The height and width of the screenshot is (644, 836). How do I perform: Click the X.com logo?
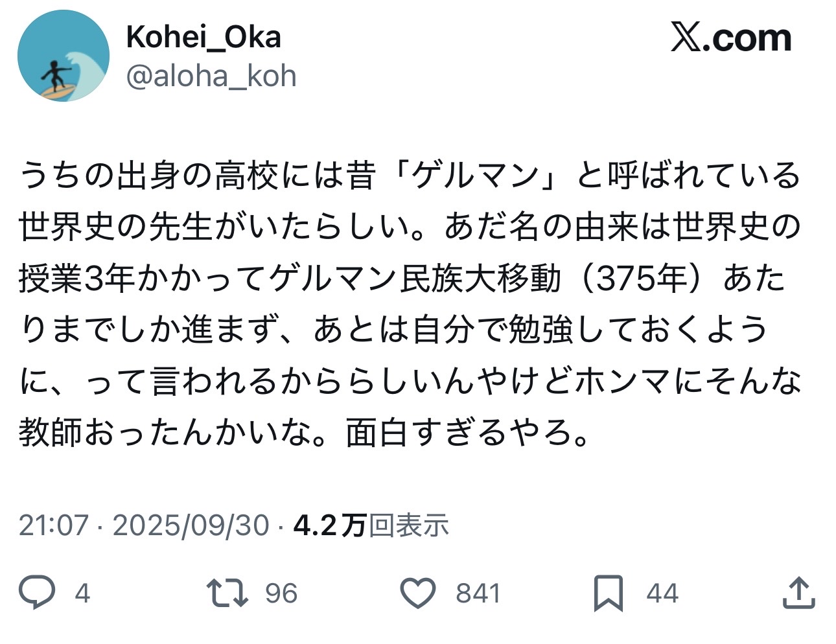pos(731,39)
